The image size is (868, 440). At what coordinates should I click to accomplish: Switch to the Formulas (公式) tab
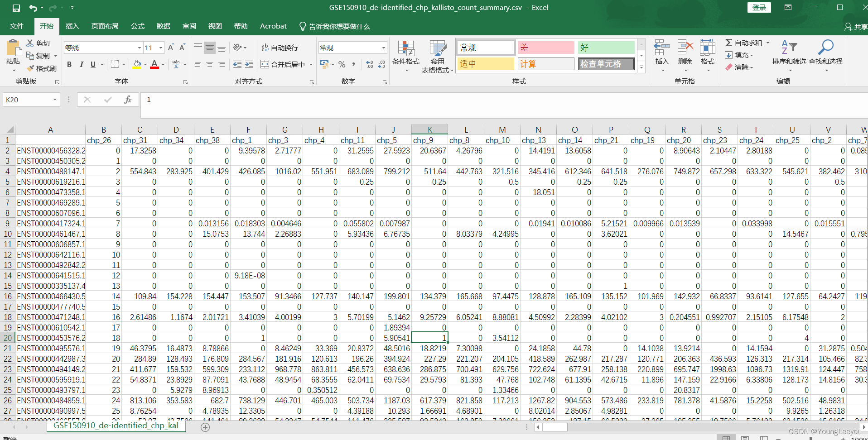[138, 26]
